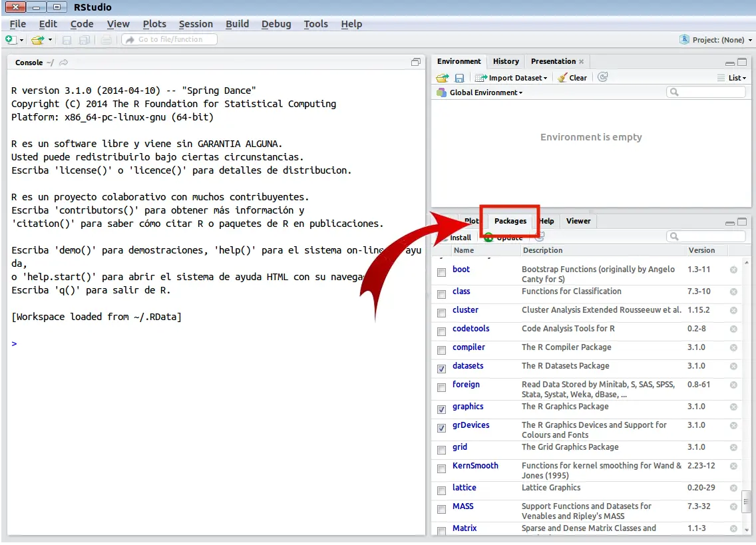Click the open file folder icon
Screen dimensions: 756x545
38,40
